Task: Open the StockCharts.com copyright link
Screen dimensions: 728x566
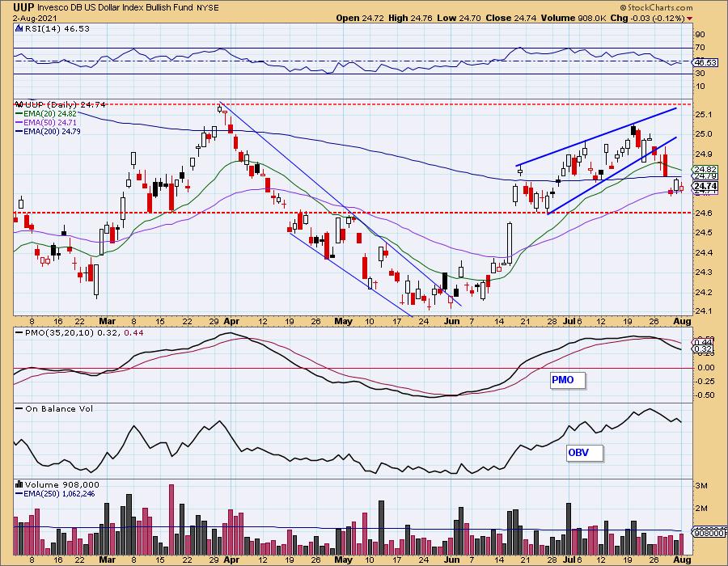Action: click(656, 7)
